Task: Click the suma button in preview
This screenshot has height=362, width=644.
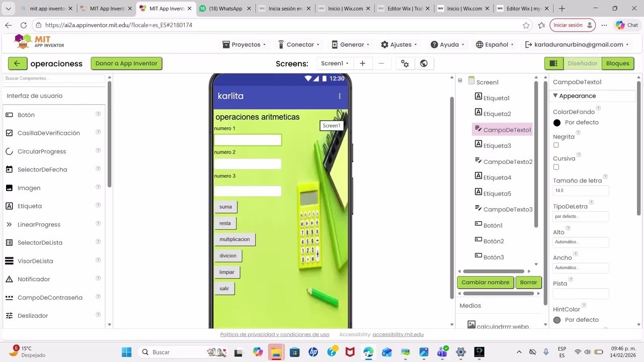Action: pos(226,207)
